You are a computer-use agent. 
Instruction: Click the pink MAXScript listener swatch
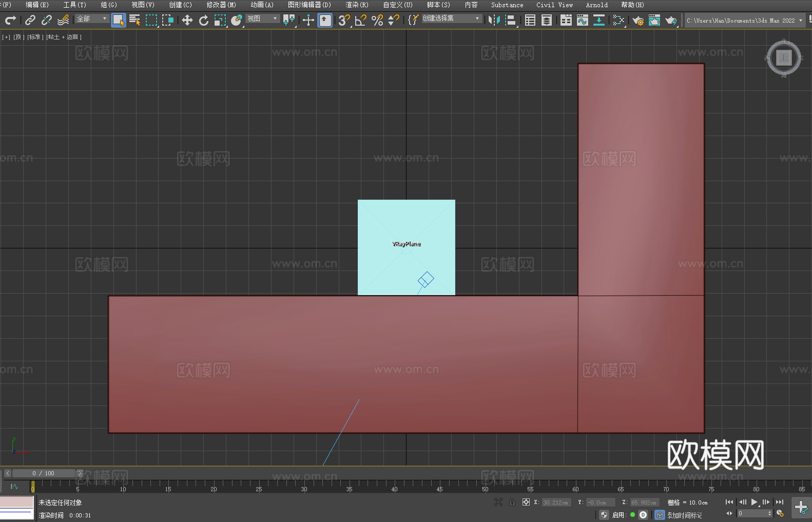tap(17, 502)
